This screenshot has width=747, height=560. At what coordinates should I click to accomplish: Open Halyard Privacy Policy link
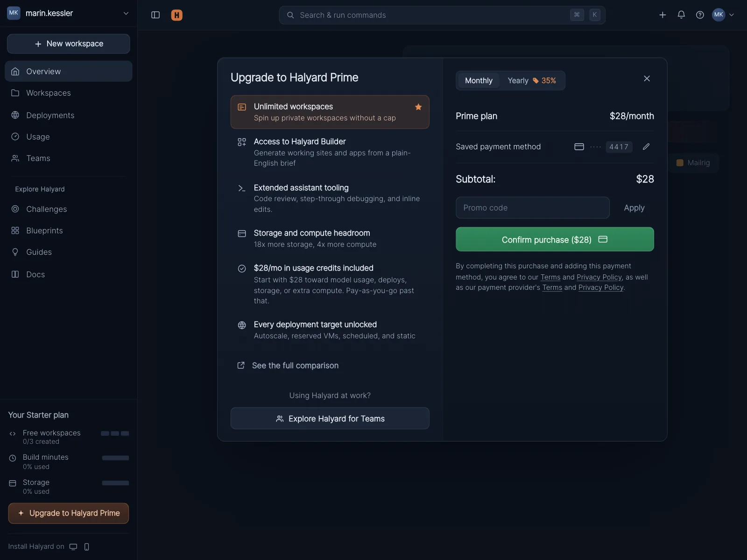[x=599, y=277]
